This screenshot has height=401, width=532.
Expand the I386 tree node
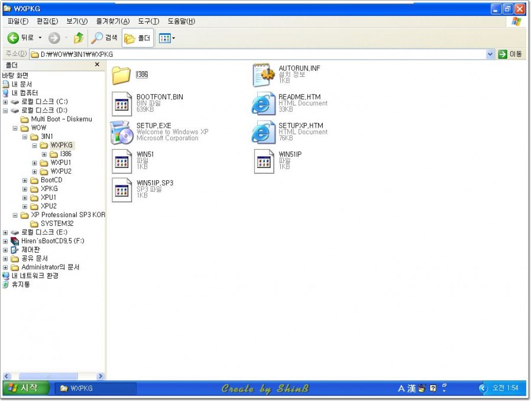coord(44,154)
